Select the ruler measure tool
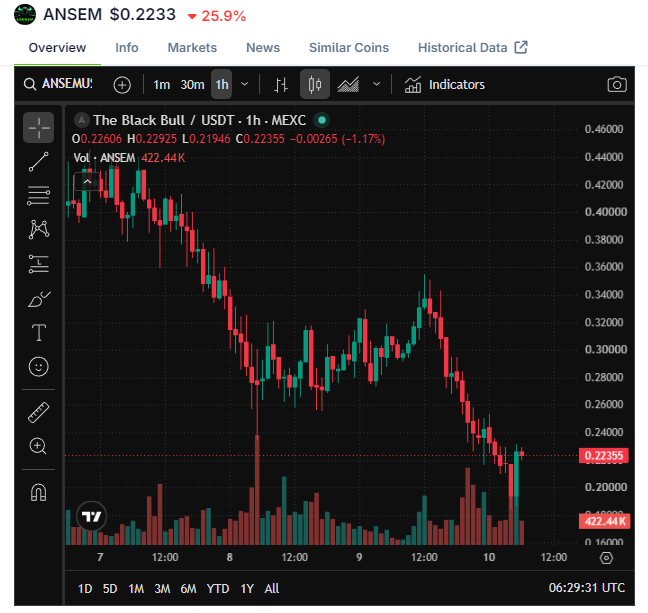This screenshot has width=648, height=613. (38, 413)
